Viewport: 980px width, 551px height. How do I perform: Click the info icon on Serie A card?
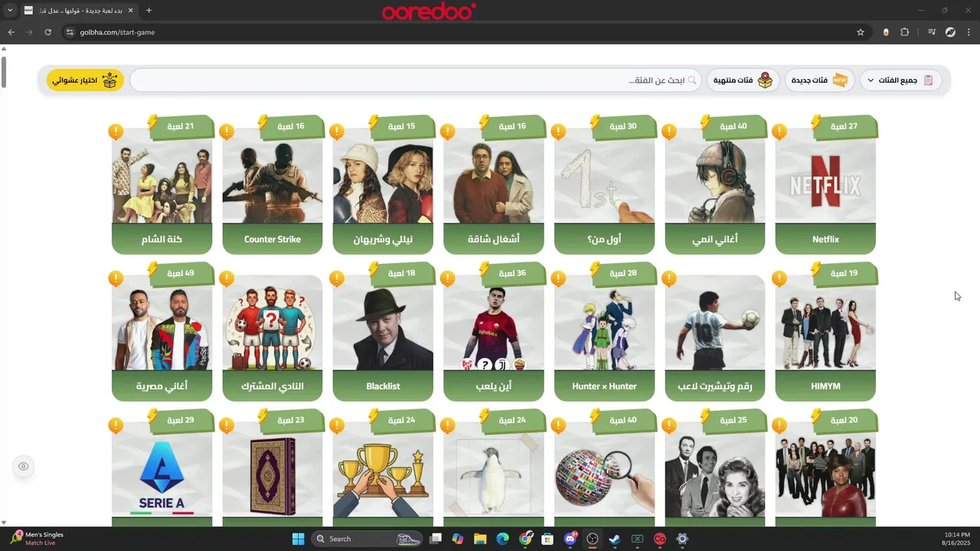pos(116,425)
